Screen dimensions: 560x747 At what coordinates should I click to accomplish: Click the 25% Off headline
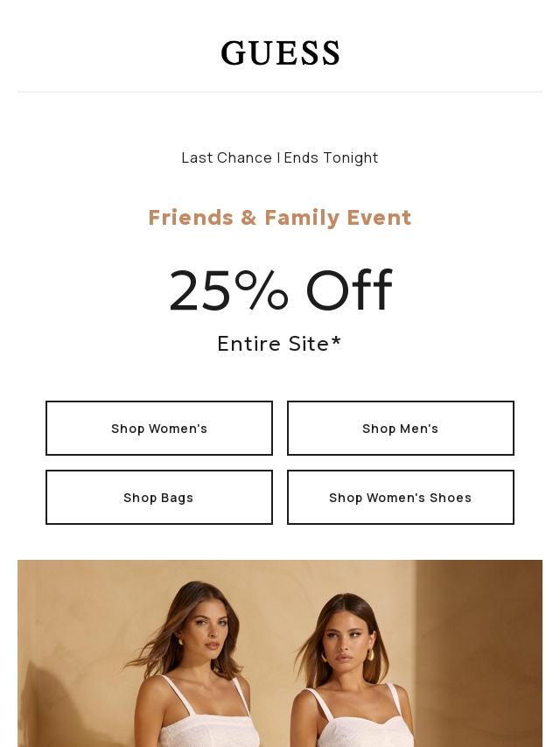280,290
